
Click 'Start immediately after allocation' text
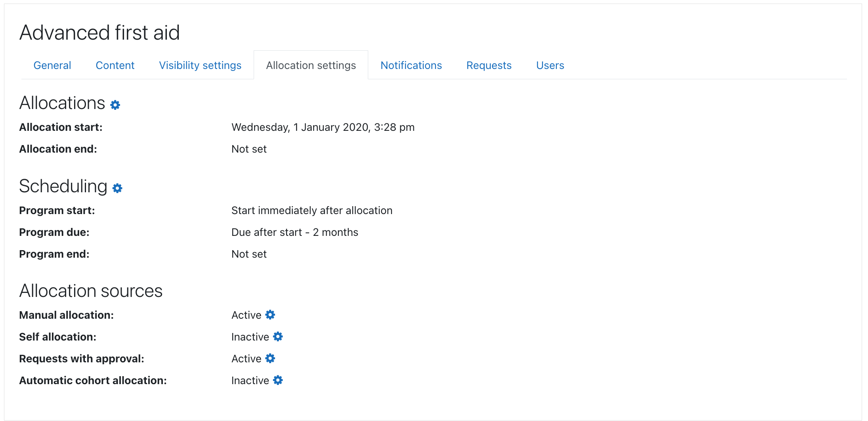[x=312, y=210]
